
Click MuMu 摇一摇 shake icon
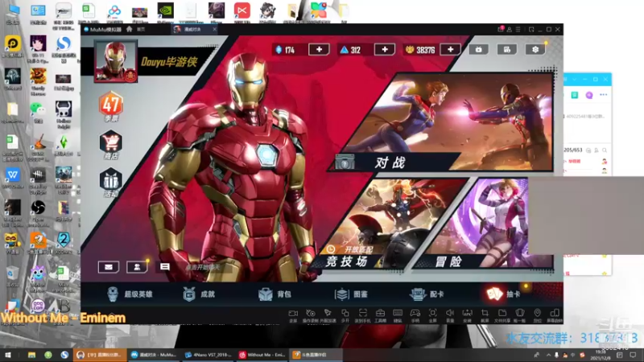[519, 315]
